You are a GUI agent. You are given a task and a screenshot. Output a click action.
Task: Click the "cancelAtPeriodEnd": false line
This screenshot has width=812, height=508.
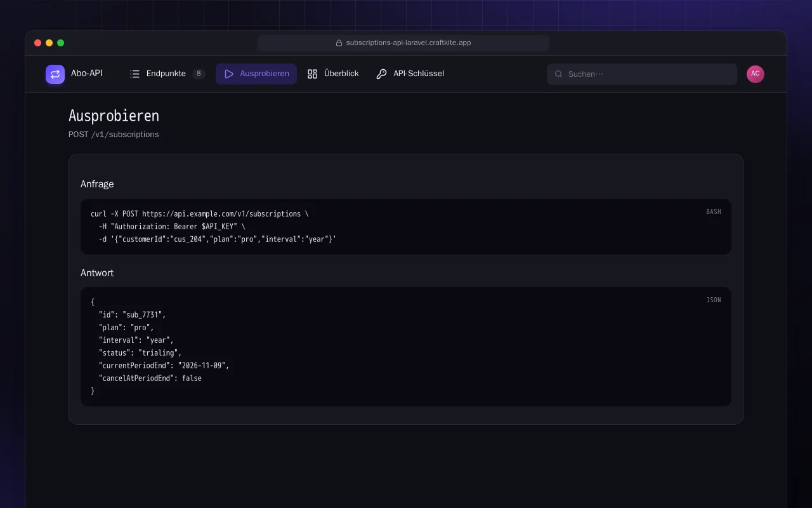point(150,378)
